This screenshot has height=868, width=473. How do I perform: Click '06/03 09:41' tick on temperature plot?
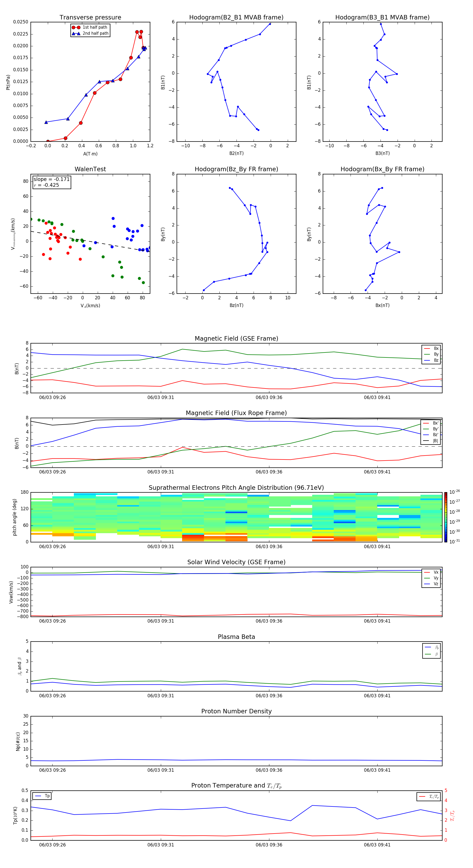tap(377, 845)
